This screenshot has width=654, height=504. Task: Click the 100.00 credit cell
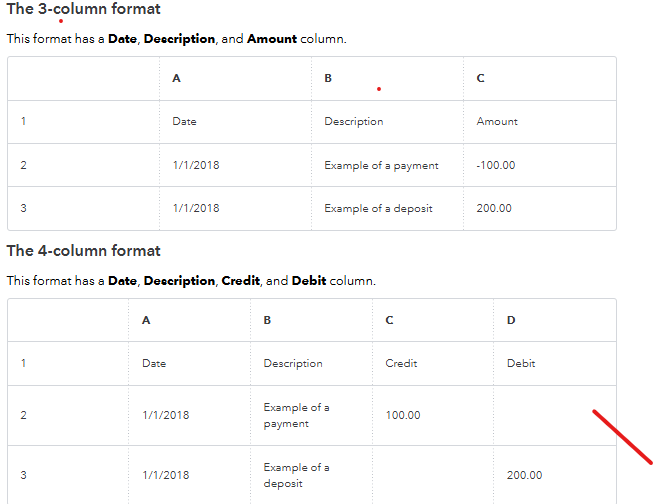[x=403, y=415]
